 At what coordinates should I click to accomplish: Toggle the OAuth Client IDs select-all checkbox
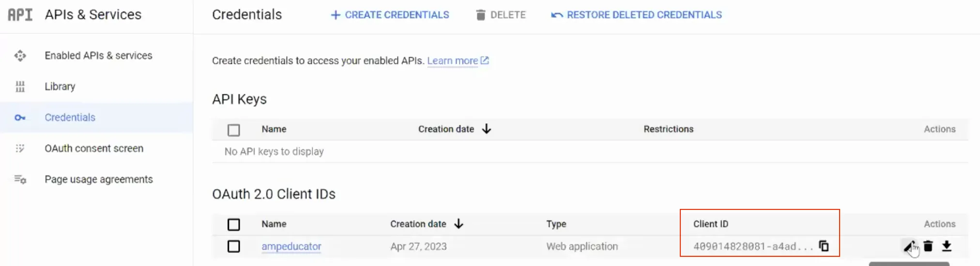tap(234, 224)
